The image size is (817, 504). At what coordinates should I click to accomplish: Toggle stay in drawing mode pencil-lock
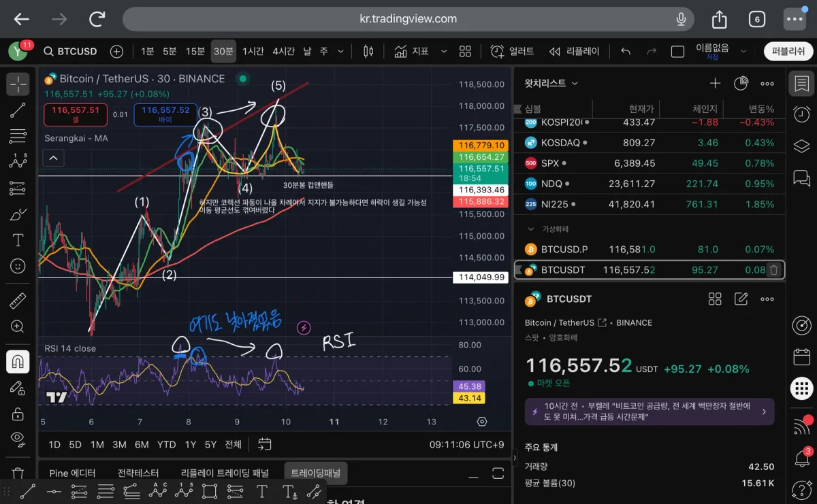(x=18, y=387)
